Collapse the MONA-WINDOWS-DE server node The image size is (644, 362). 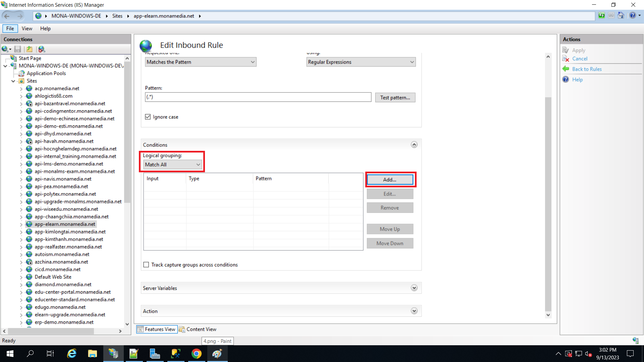click(x=5, y=66)
